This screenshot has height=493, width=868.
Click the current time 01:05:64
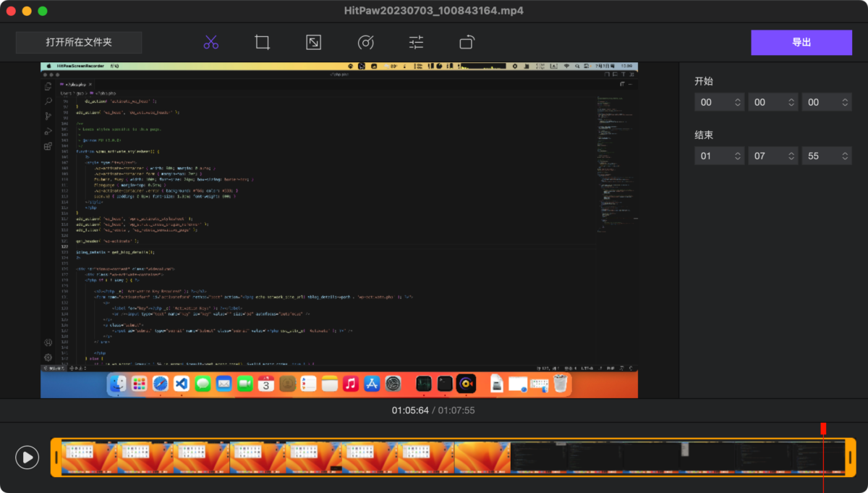[410, 410]
